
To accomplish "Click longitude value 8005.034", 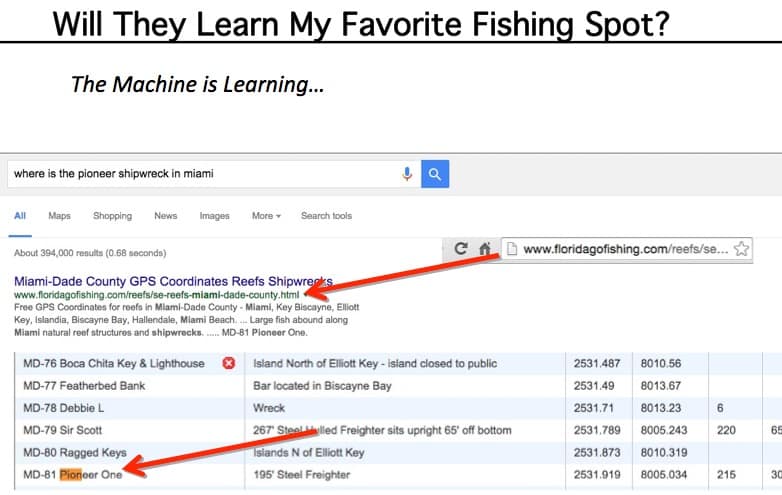I will (664, 475).
